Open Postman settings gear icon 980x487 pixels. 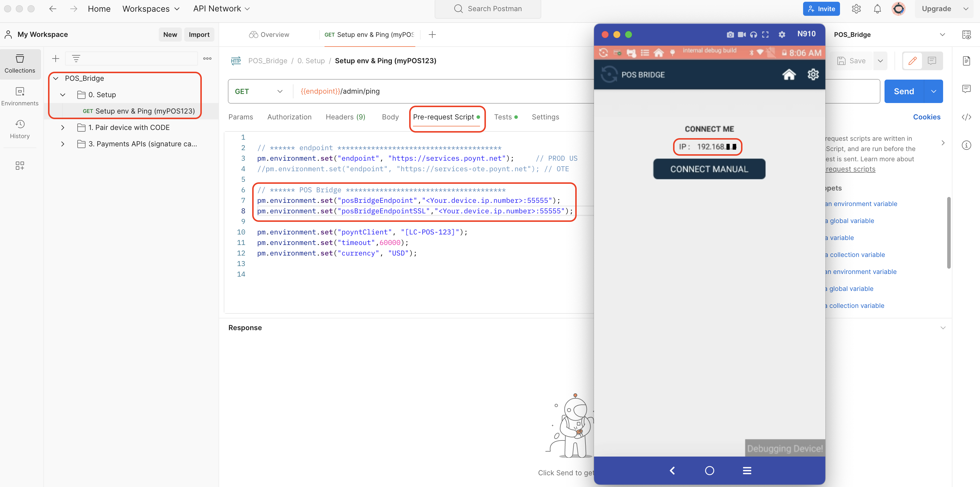[856, 9]
